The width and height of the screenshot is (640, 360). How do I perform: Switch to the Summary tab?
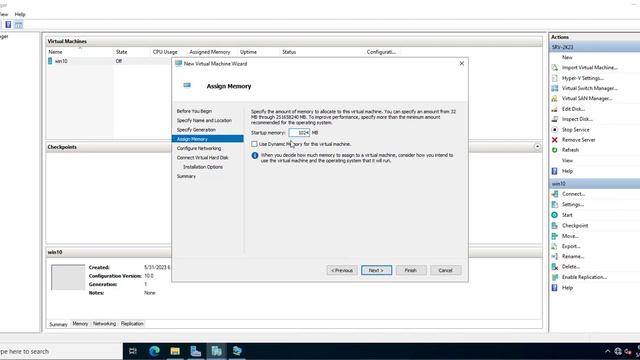[x=58, y=324]
